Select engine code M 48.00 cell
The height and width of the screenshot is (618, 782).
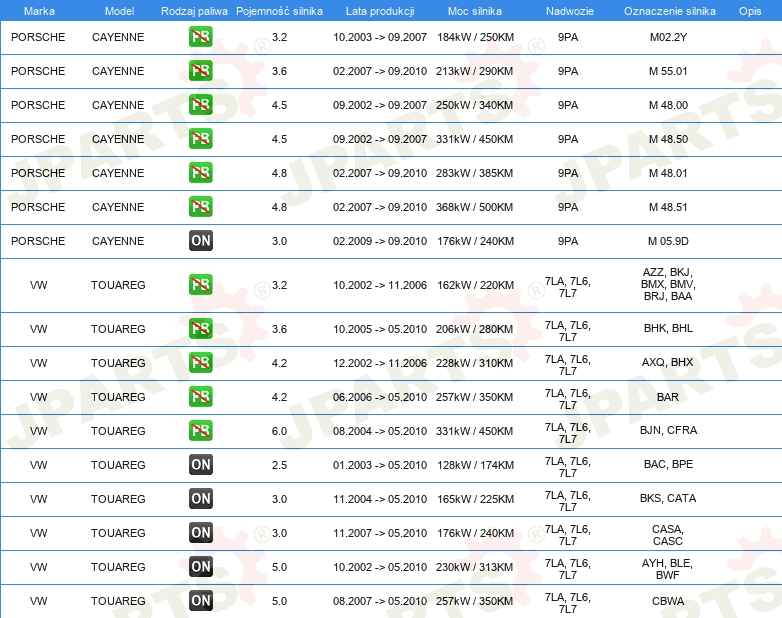click(x=668, y=105)
